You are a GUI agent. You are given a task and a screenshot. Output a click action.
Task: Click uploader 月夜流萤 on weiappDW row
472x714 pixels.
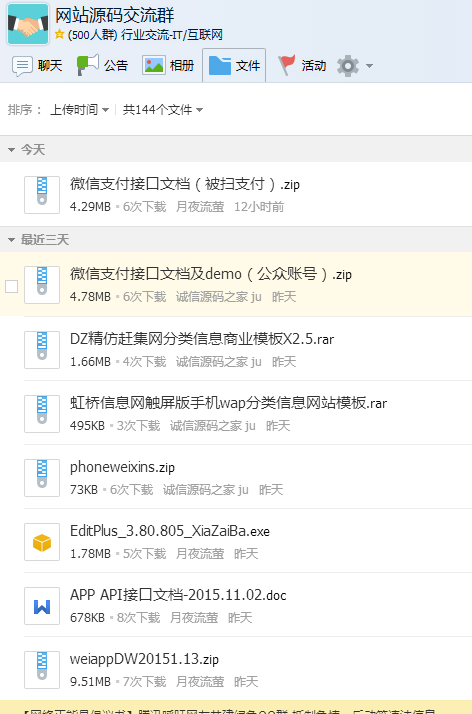coord(200,682)
